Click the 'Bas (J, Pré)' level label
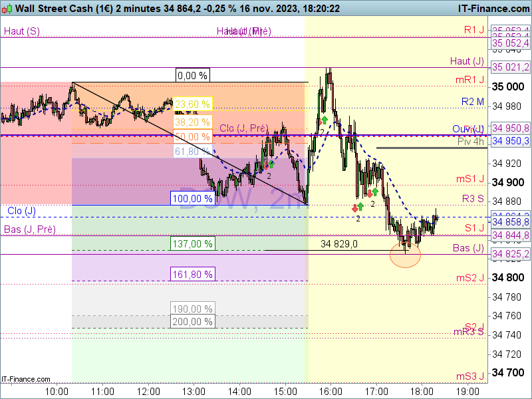 (30, 229)
